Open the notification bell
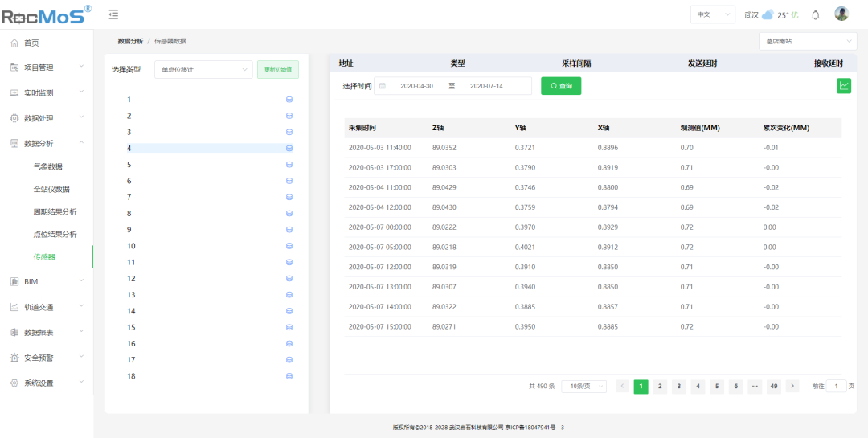Viewport: 868px width, 438px height. pyautogui.click(x=816, y=15)
